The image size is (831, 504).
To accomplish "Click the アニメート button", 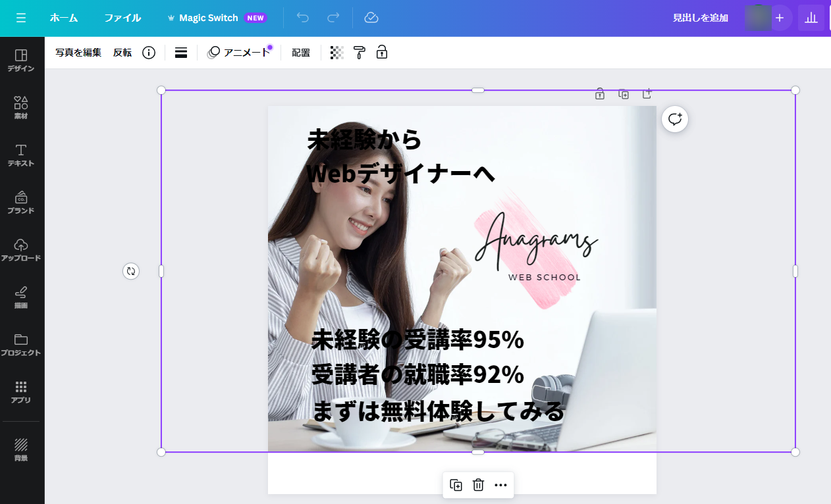I will click(240, 53).
